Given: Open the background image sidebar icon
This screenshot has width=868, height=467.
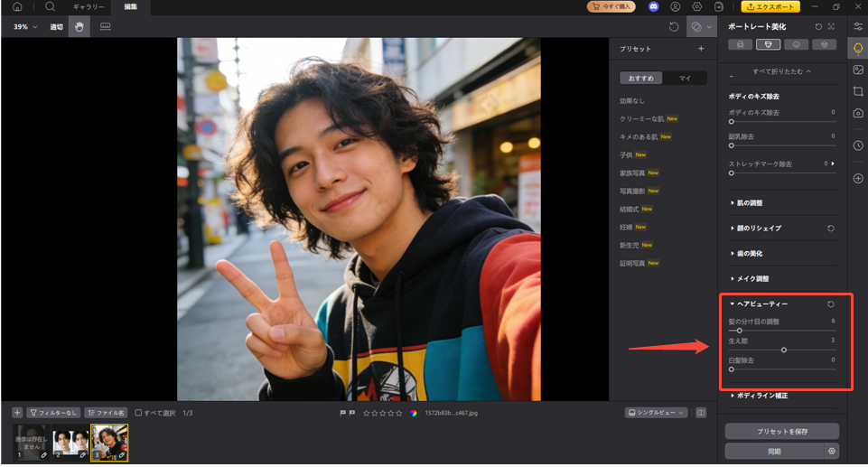Looking at the screenshot, I should tap(858, 70).
